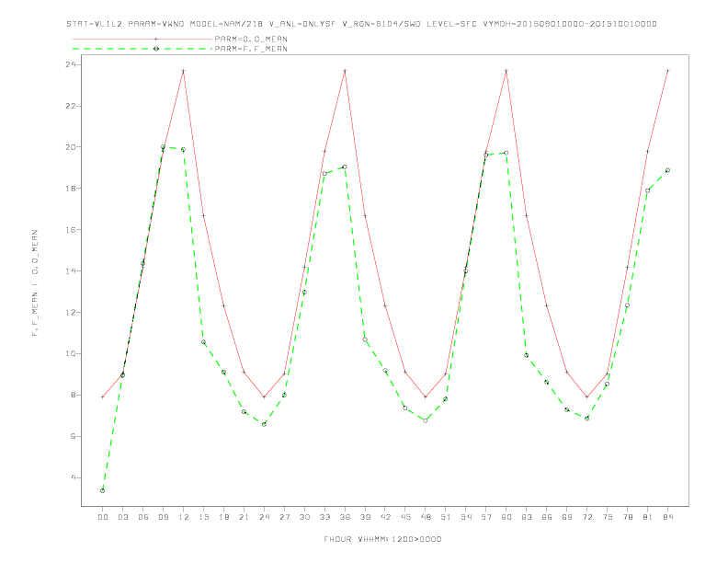Select the red O_MEAN peak at hour 36
Viewport: 728px width, 563px height.
(345, 71)
